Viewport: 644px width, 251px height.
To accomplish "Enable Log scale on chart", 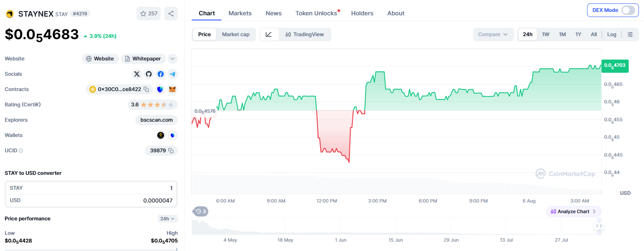I will pyautogui.click(x=612, y=34).
